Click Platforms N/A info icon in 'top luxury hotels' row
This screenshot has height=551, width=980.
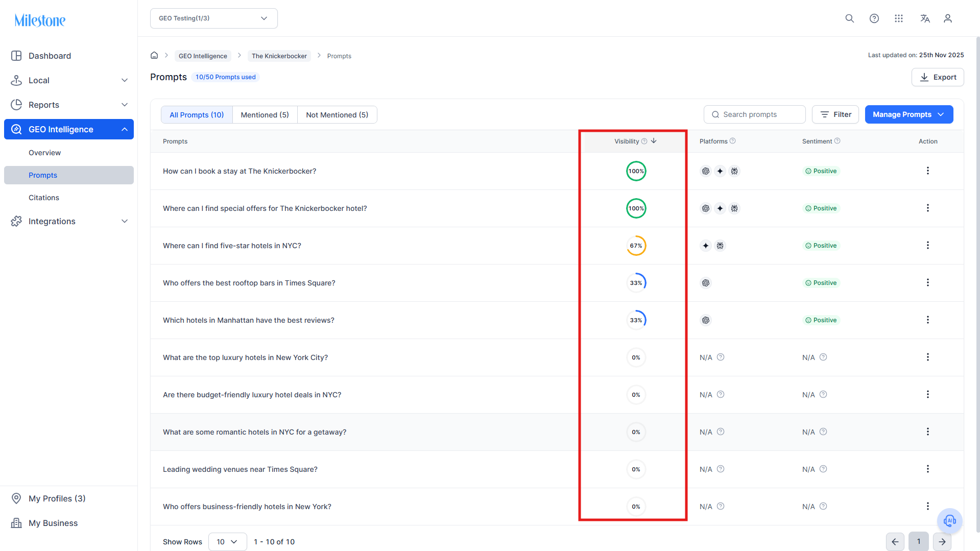click(721, 357)
